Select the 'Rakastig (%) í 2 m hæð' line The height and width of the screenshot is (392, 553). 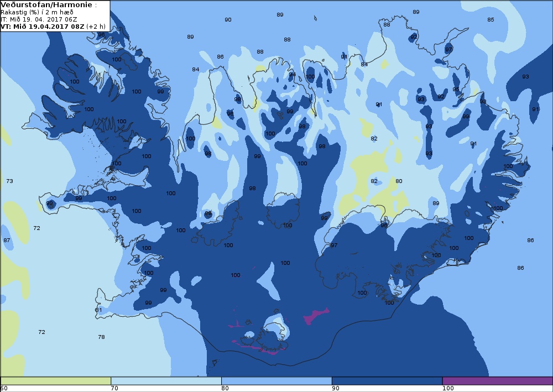coord(36,12)
